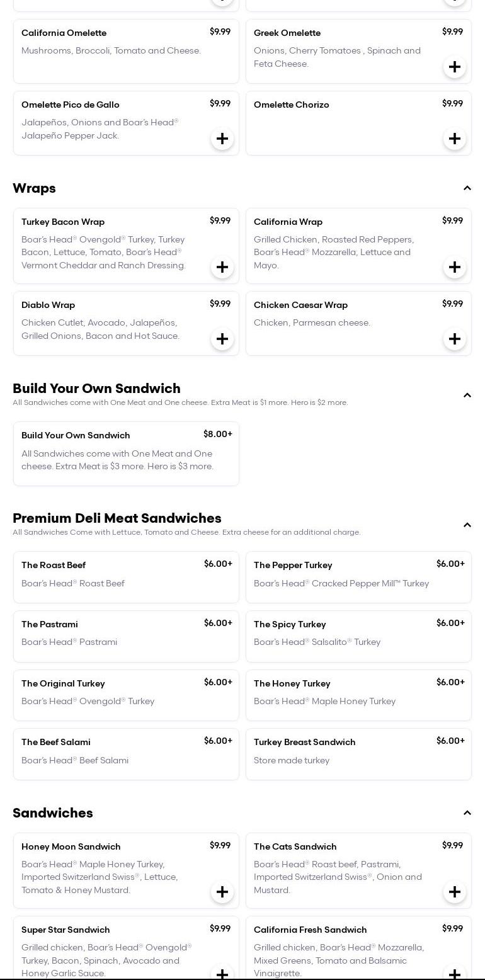Collapse the Wraps section
This screenshot has height=980, width=485.
pyautogui.click(x=467, y=188)
